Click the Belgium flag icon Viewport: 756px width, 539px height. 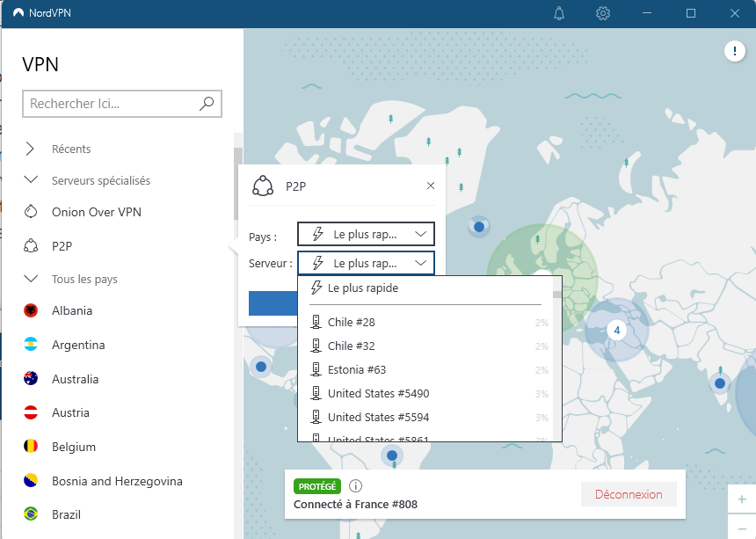pyautogui.click(x=31, y=447)
